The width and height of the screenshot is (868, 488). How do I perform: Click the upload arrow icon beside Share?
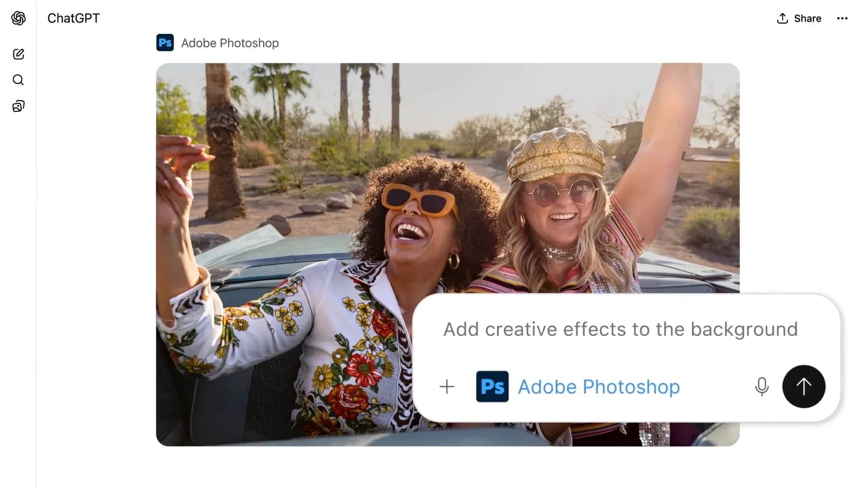coord(782,19)
